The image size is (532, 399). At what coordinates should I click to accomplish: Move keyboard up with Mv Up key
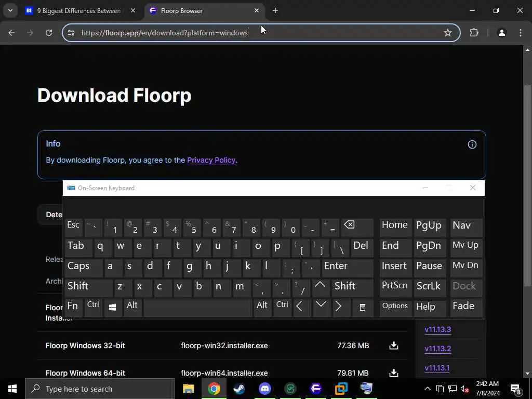466,247
